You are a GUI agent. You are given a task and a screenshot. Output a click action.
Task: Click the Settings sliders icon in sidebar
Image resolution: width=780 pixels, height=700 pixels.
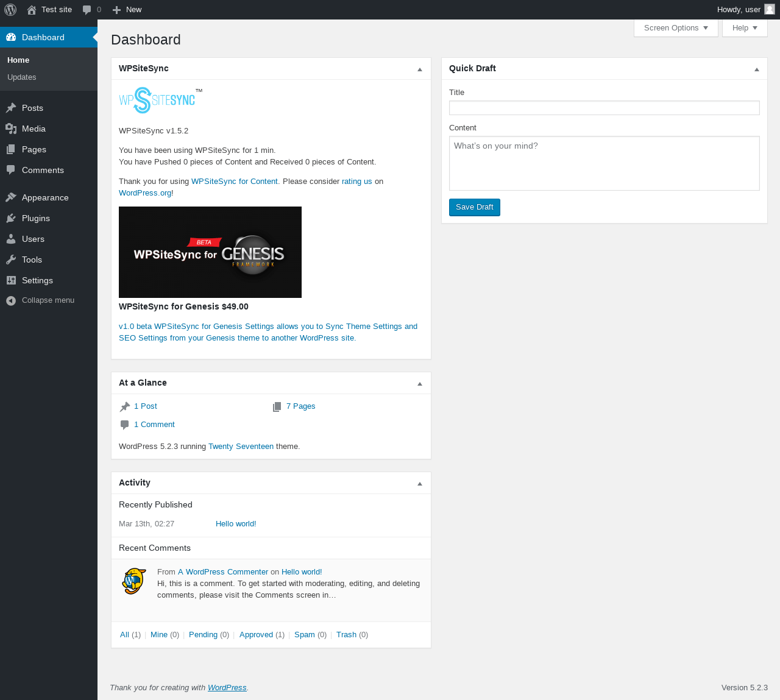point(11,280)
